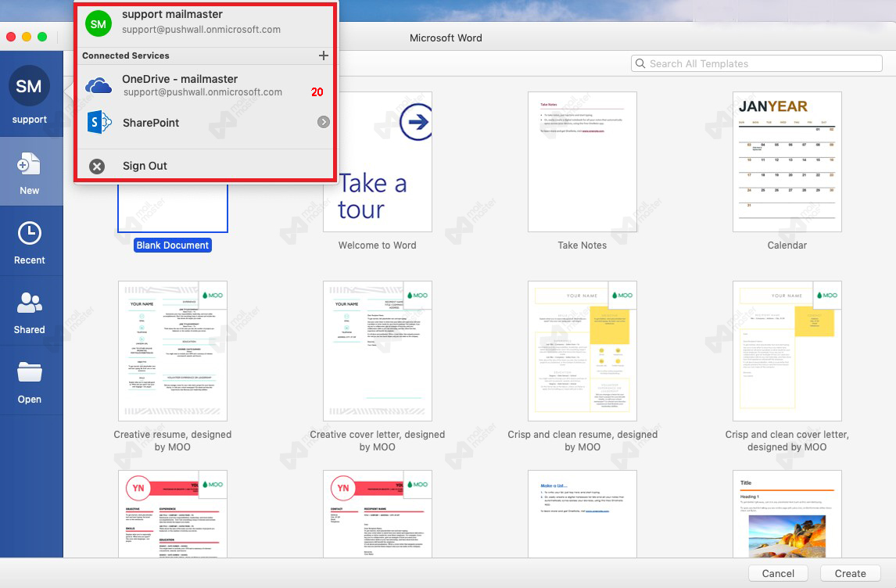Minimize window with yellow button
Image resolution: width=896 pixels, height=588 pixels.
click(27, 38)
